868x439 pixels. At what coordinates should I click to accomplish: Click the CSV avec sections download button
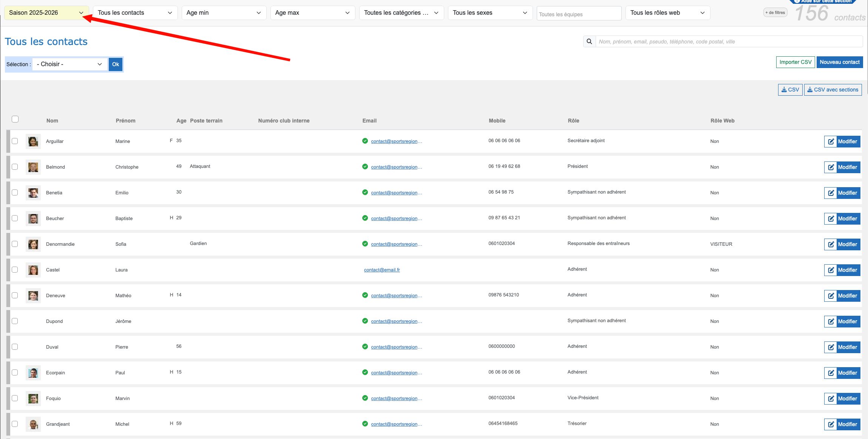[832, 90]
